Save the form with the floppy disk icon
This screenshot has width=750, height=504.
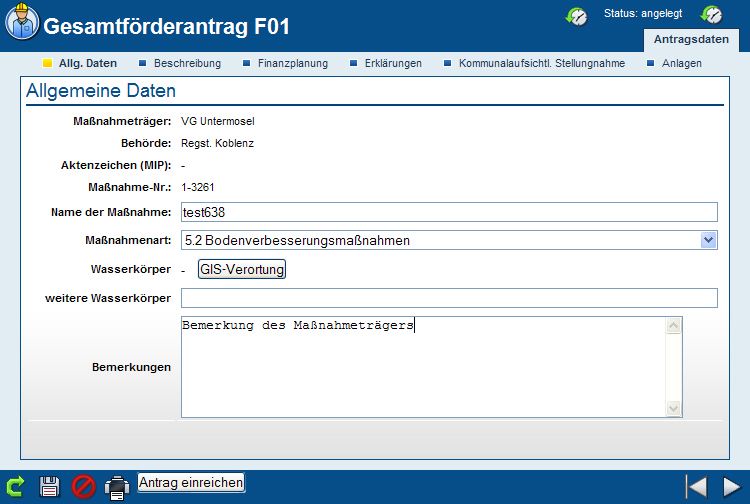coord(50,487)
